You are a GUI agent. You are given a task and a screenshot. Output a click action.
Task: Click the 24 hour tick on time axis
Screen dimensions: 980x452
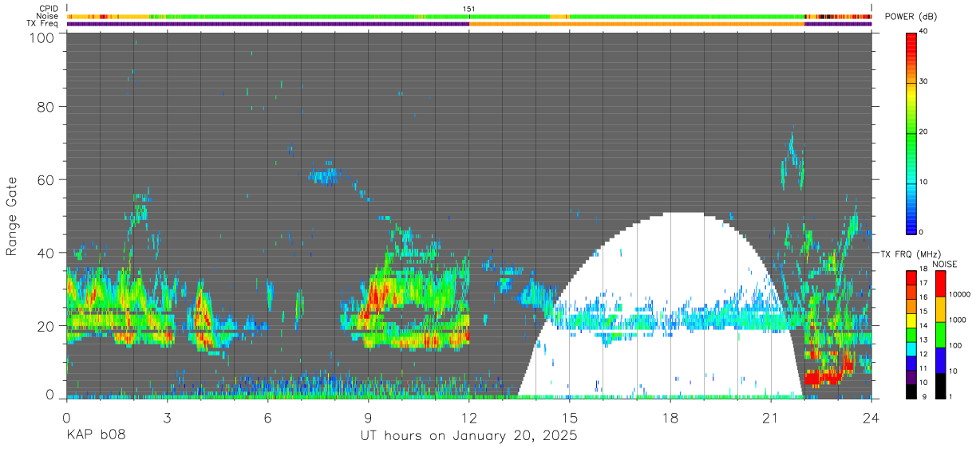[871, 417]
